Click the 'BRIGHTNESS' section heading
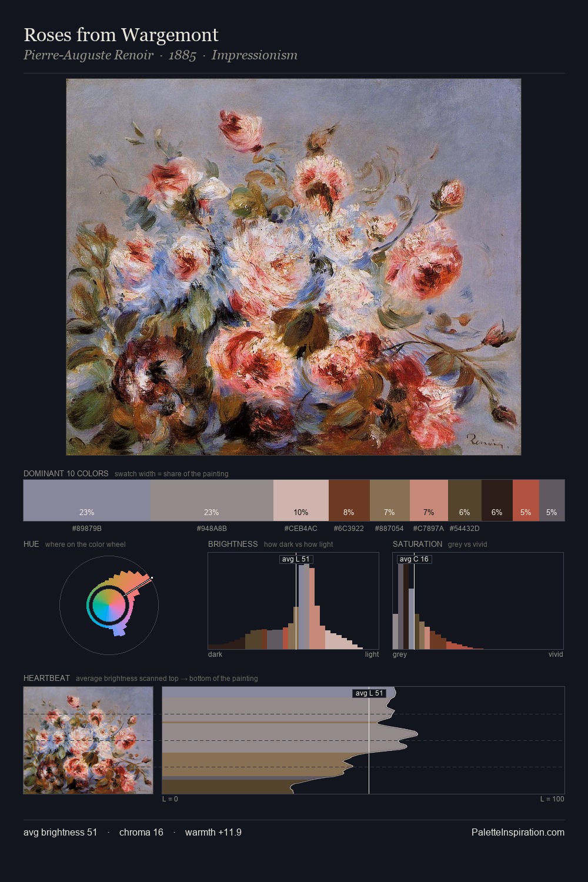 233,544
